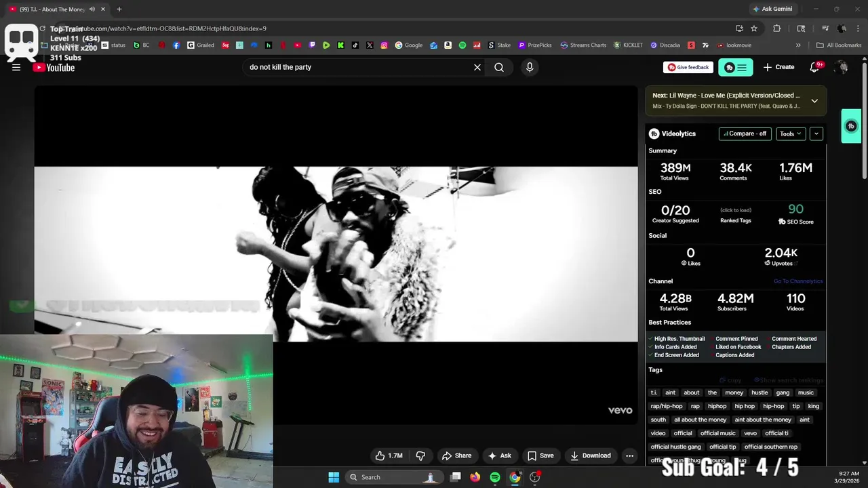Image resolution: width=868 pixels, height=488 pixels.
Task: Open a new browser tab
Action: 119,9
